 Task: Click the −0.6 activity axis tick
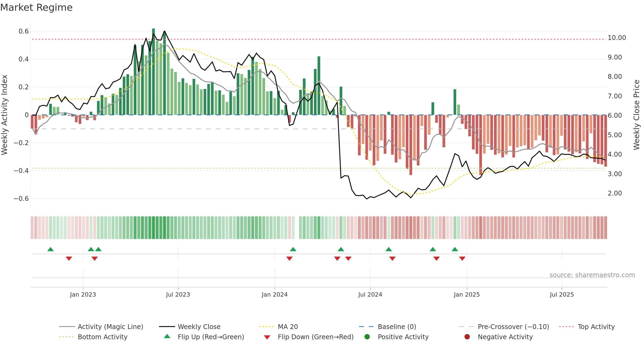(21, 199)
